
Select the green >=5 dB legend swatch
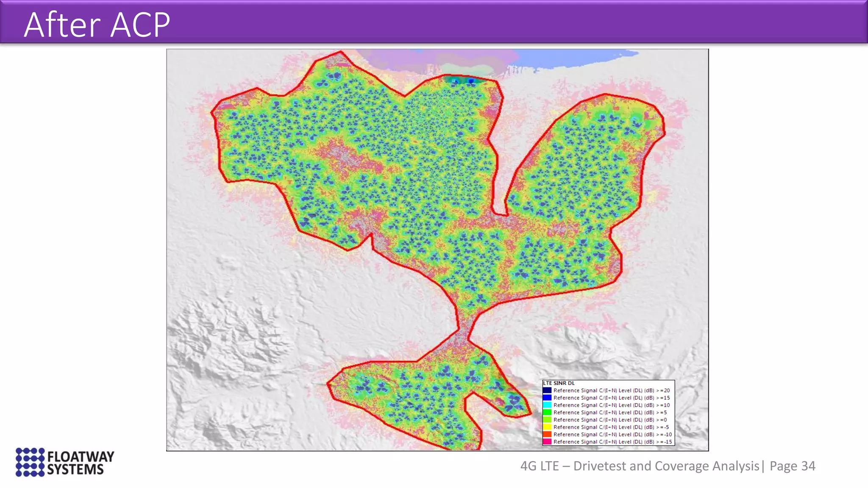547,412
